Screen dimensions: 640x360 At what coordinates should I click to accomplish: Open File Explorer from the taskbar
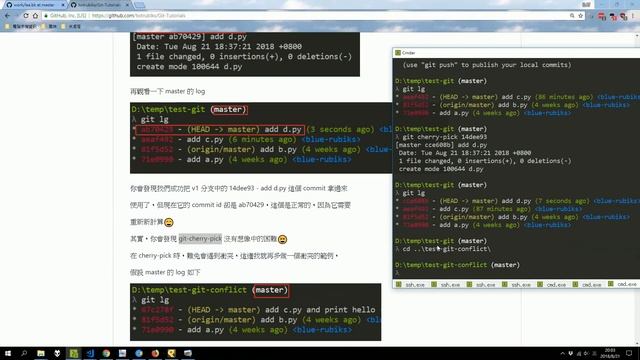tap(41, 353)
